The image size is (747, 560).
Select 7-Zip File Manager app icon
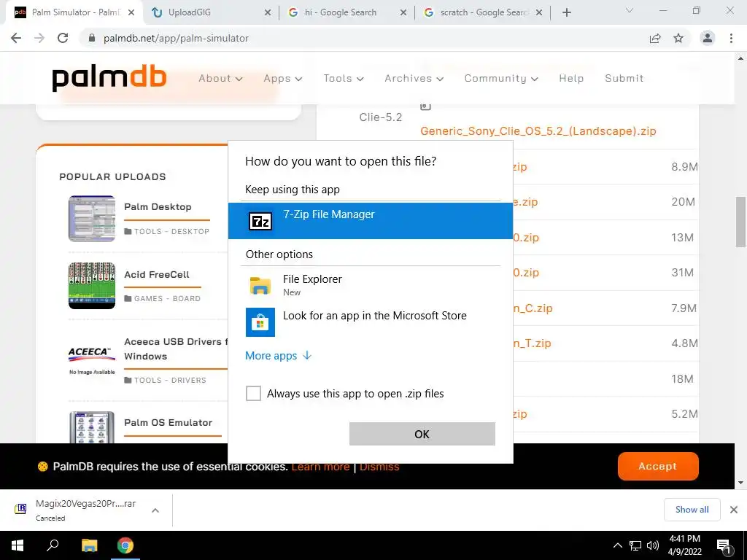pyautogui.click(x=260, y=222)
